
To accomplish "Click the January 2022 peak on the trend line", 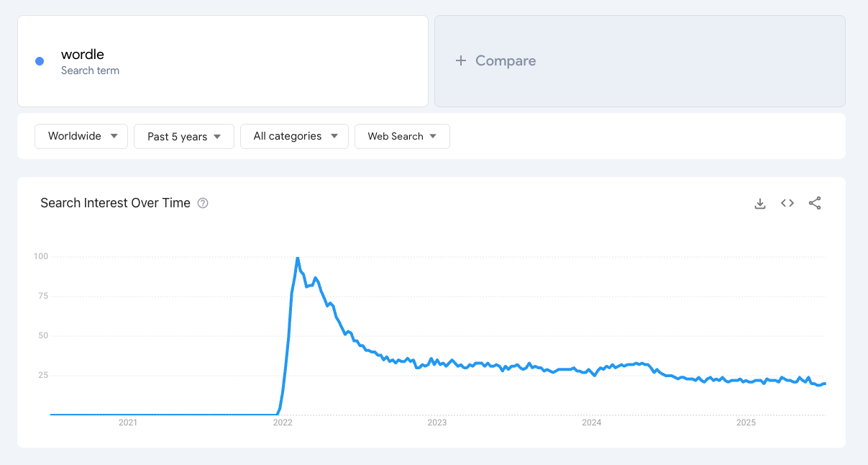I will tap(297, 257).
